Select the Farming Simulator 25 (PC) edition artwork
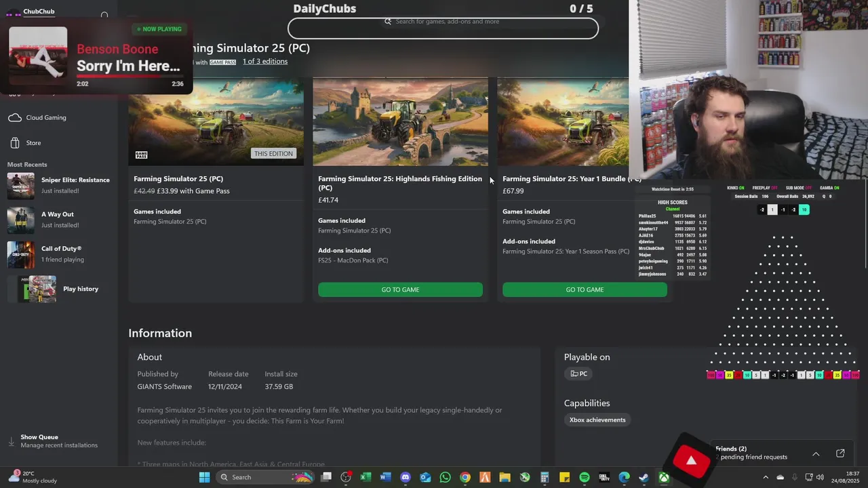Image resolution: width=868 pixels, height=488 pixels. pyautogui.click(x=216, y=121)
